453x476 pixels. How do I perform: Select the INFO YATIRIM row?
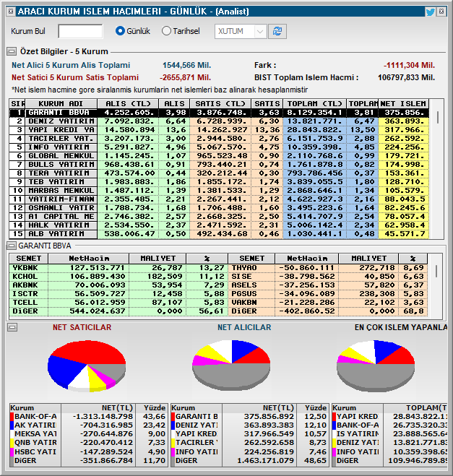(x=219, y=147)
